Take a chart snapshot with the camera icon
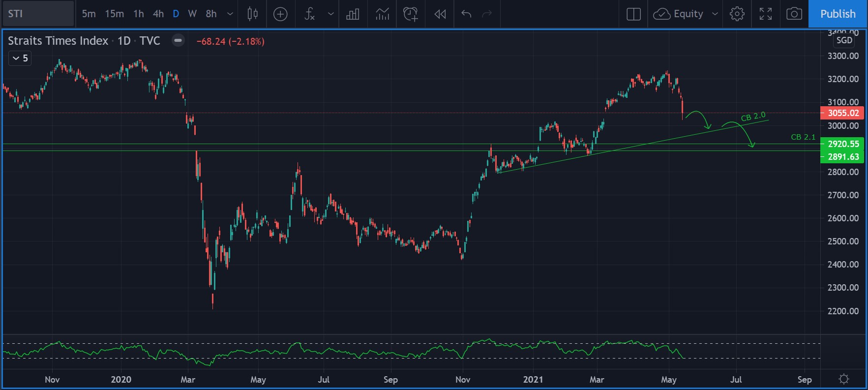 point(794,14)
